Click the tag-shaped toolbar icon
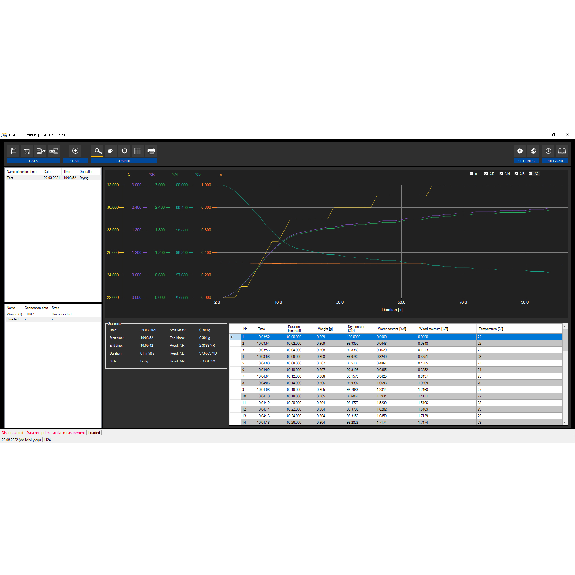 coord(111,151)
